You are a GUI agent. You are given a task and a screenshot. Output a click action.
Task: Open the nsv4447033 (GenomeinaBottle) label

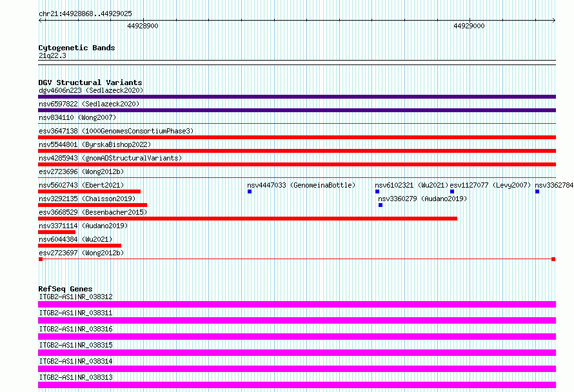301,185
